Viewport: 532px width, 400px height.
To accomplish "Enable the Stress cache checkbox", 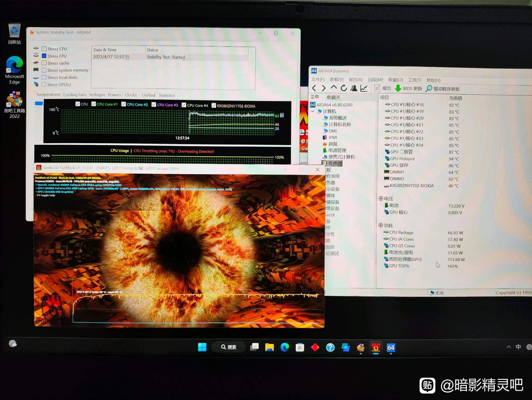I will (44, 63).
